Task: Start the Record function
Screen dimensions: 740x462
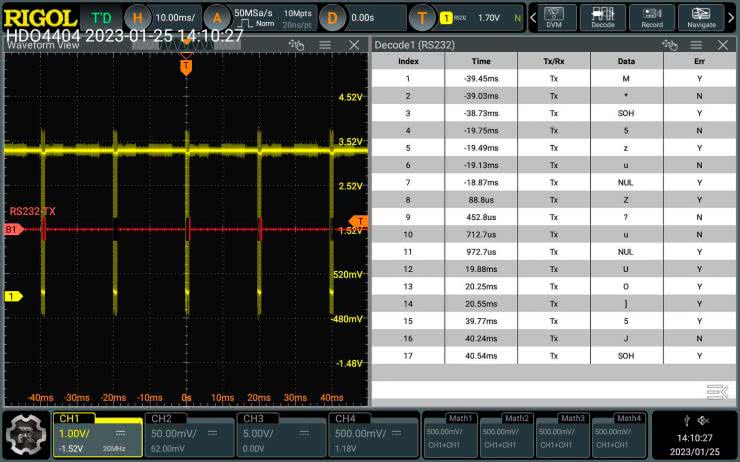Action: [x=652, y=17]
